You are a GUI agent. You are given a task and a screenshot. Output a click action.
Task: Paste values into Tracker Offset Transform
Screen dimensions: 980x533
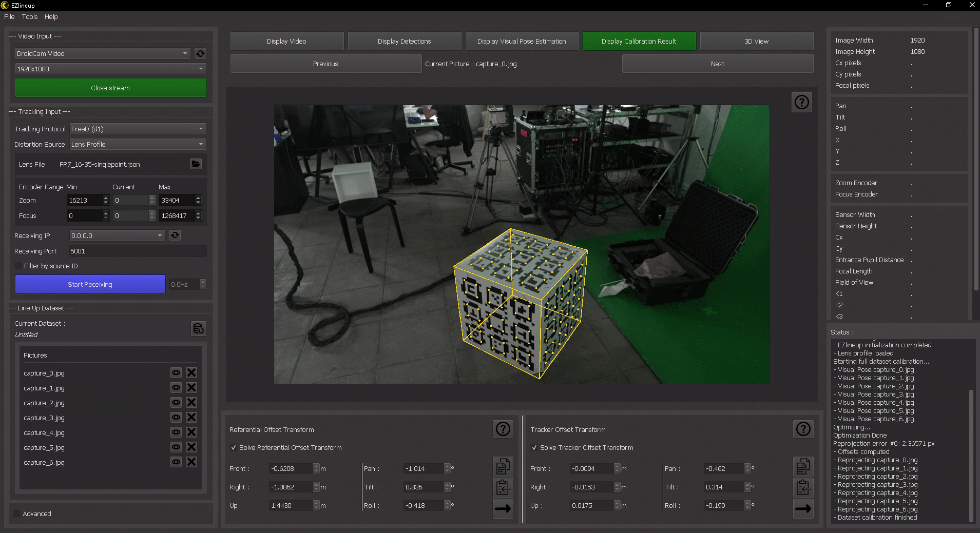coord(803,487)
